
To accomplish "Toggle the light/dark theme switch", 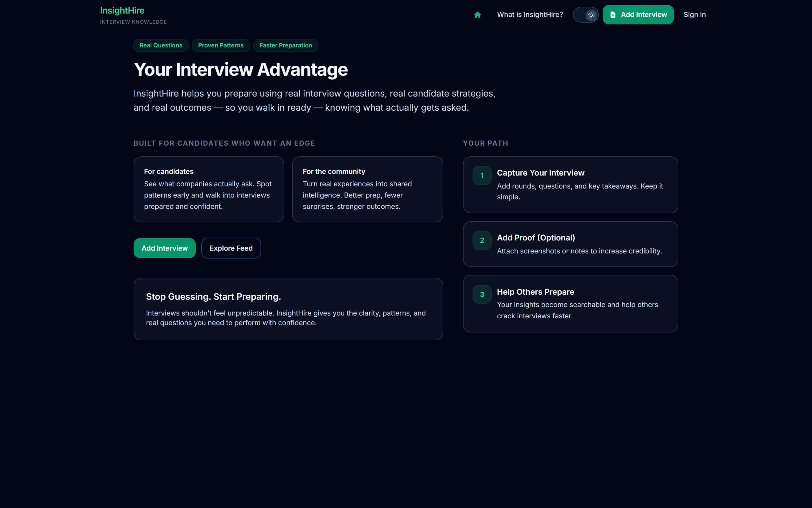I will pyautogui.click(x=586, y=15).
